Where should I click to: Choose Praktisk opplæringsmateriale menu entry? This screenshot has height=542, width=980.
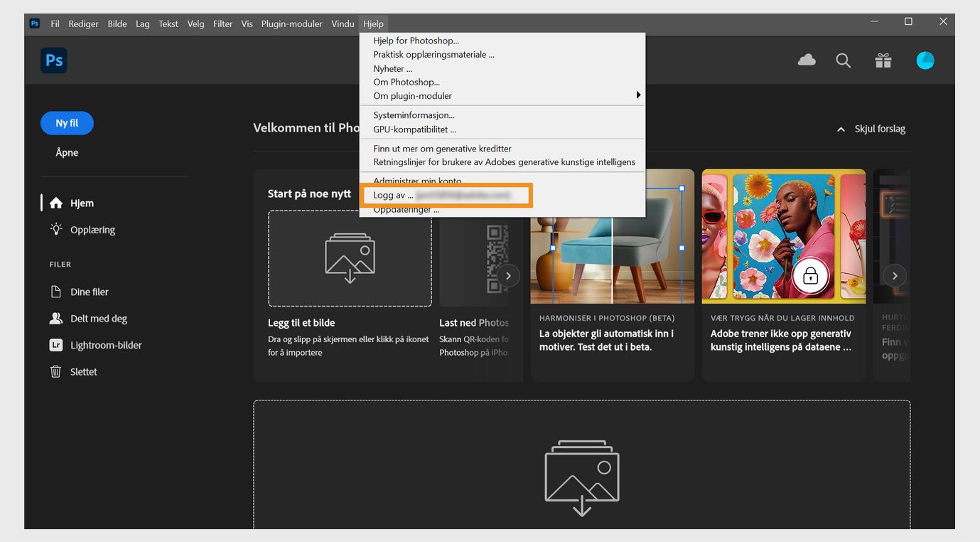[502, 55]
